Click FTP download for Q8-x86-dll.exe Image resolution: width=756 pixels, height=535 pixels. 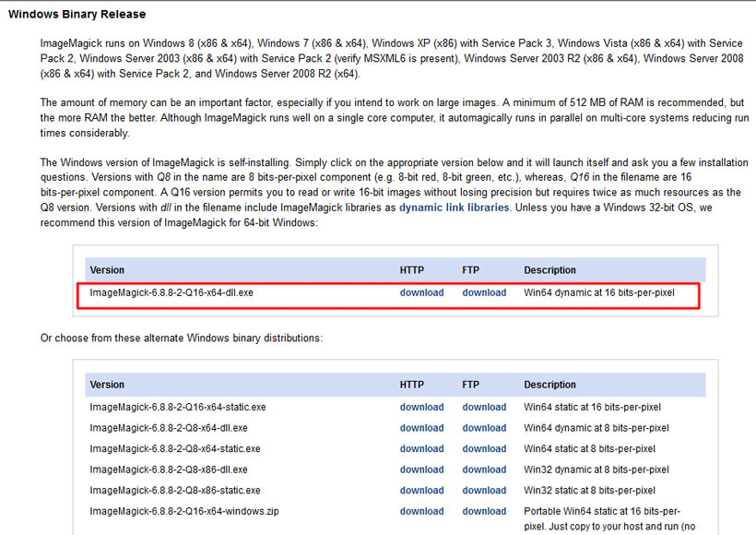[x=484, y=470]
